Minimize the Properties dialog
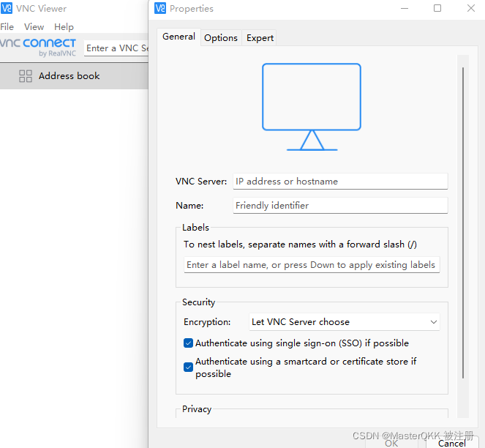Screen dimensions: 485x448 pos(405,8)
